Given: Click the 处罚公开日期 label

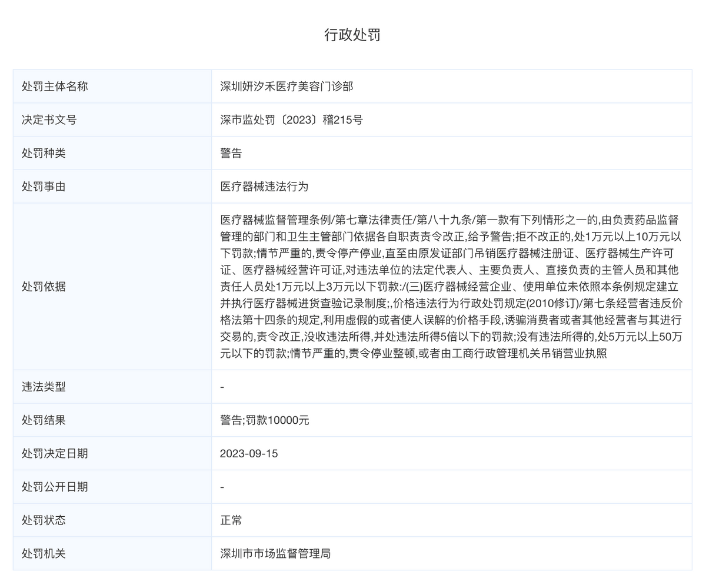Looking at the screenshot, I should 55,487.
